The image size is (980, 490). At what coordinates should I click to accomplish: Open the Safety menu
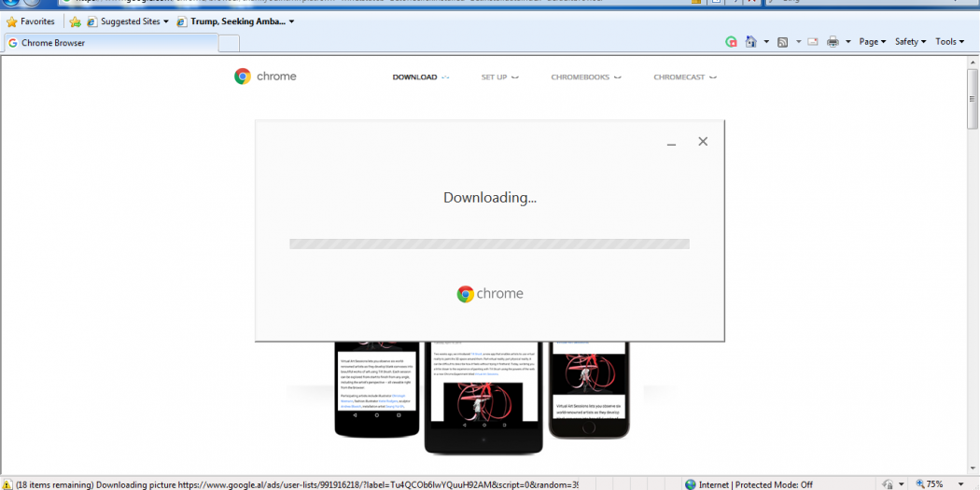911,42
